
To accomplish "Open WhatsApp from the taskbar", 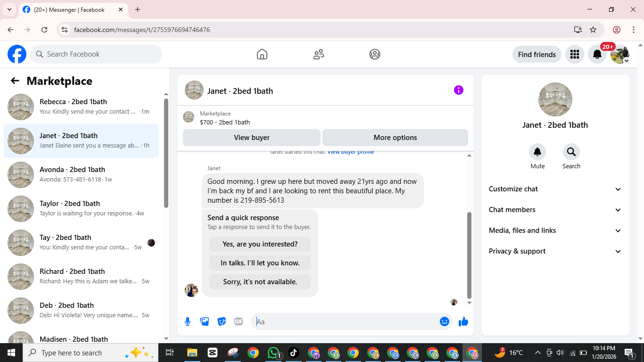I will coord(273,353).
